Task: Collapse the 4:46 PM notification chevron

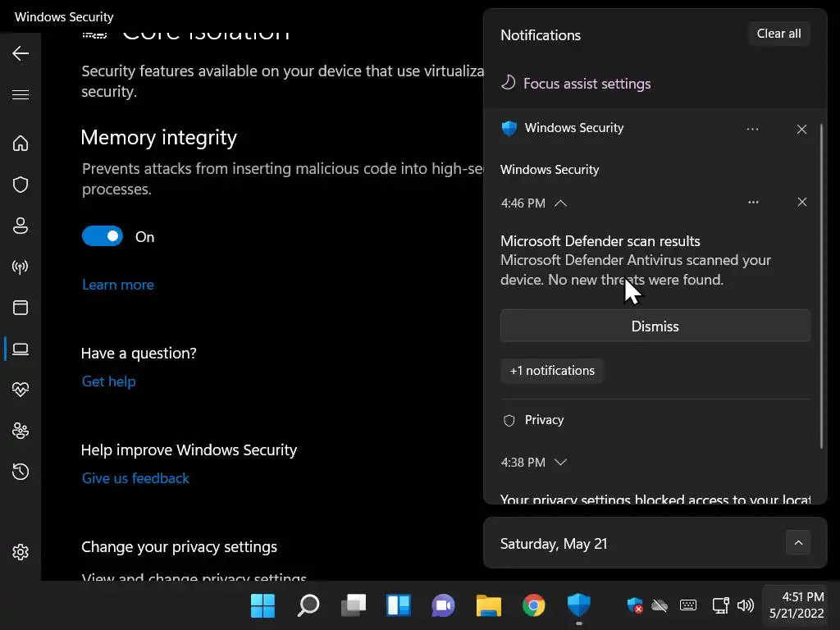Action: (x=560, y=203)
